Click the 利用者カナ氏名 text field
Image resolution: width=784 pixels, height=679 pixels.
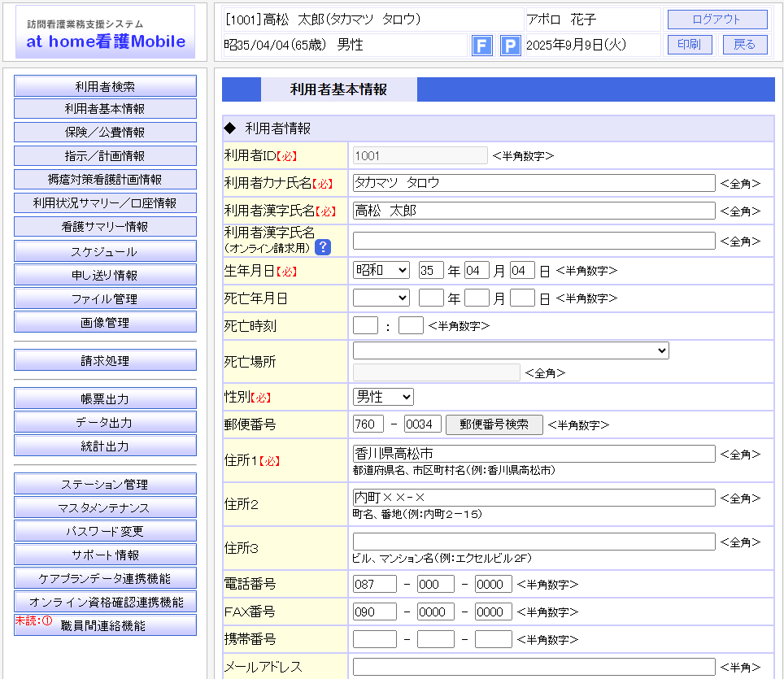point(534,183)
